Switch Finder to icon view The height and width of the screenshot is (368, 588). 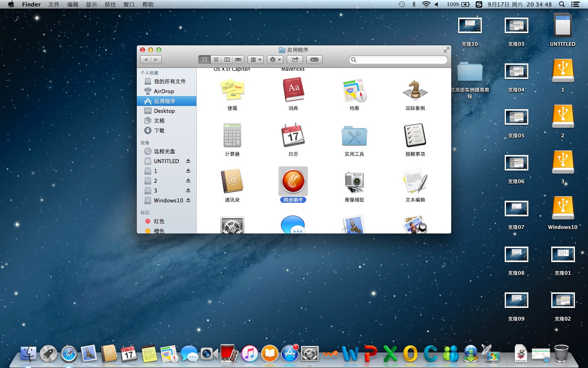[204, 60]
